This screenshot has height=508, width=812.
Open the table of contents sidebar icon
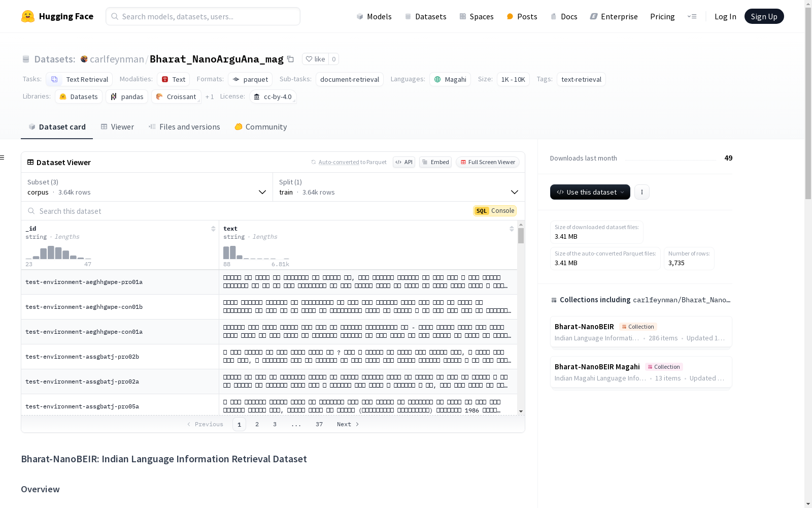(3, 157)
